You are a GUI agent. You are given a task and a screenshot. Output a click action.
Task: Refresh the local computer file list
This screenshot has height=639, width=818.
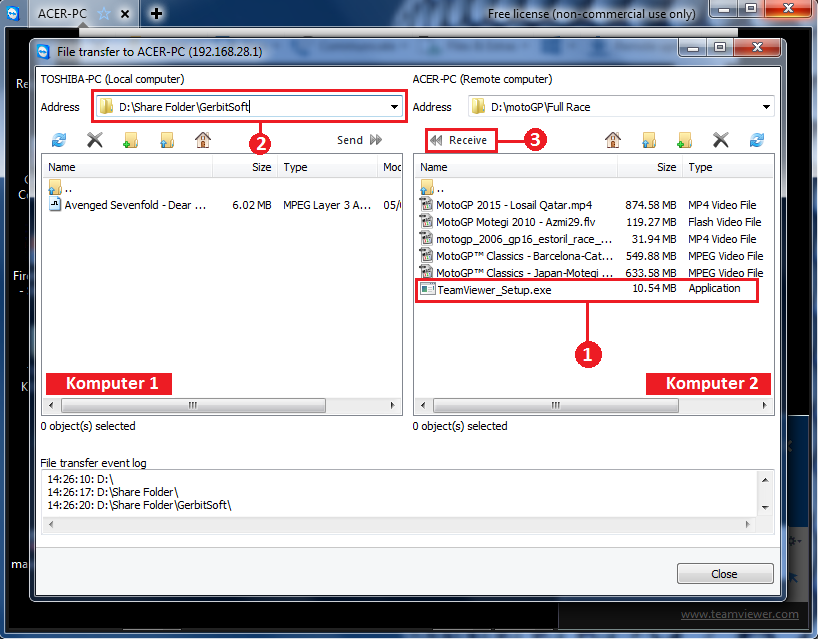[x=58, y=140]
